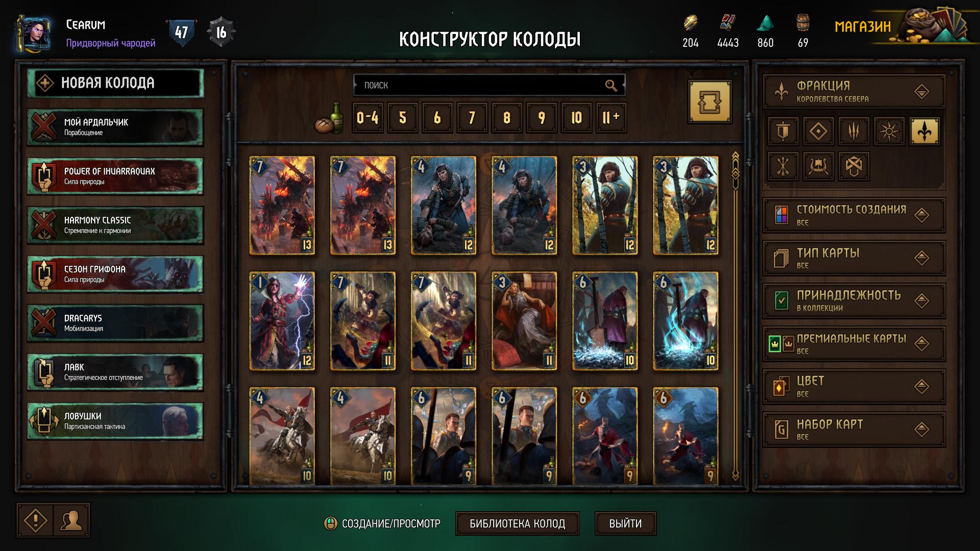Toggle the provision filter 0-4
The image size is (980, 551).
tap(367, 118)
